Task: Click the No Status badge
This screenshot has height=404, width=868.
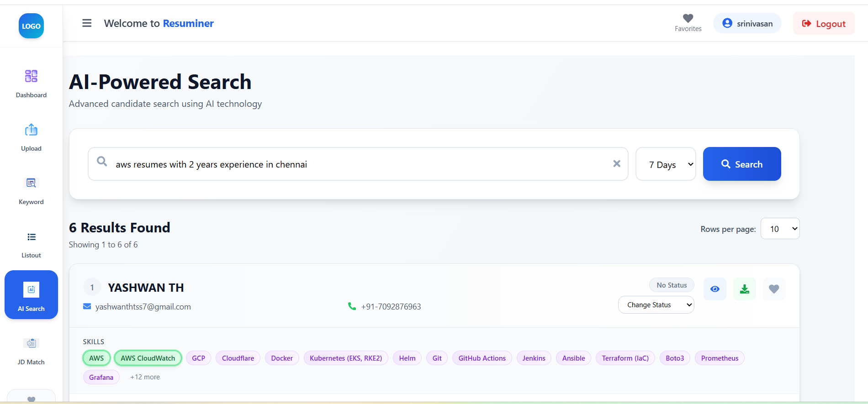Action: [x=672, y=285]
